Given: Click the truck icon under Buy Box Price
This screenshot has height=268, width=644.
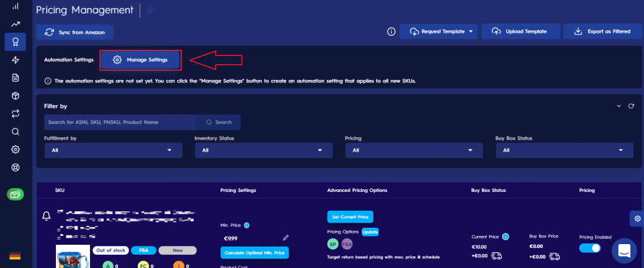Looking at the screenshot, I should tap(555, 257).
